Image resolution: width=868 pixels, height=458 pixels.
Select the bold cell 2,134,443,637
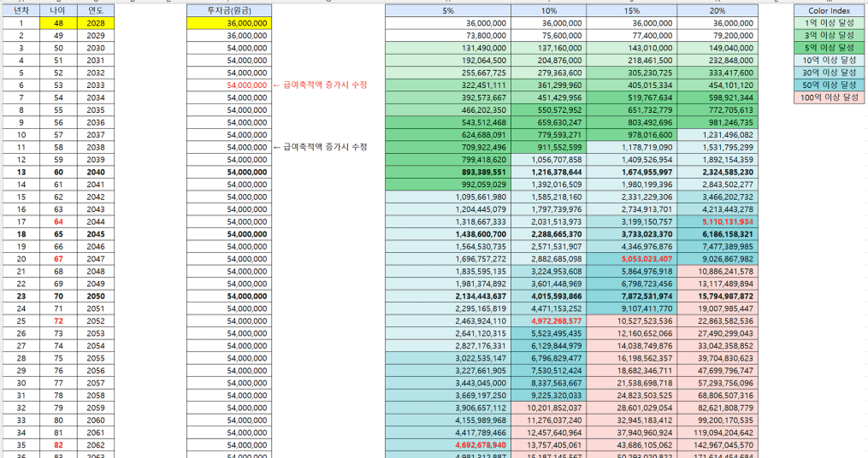(448, 296)
